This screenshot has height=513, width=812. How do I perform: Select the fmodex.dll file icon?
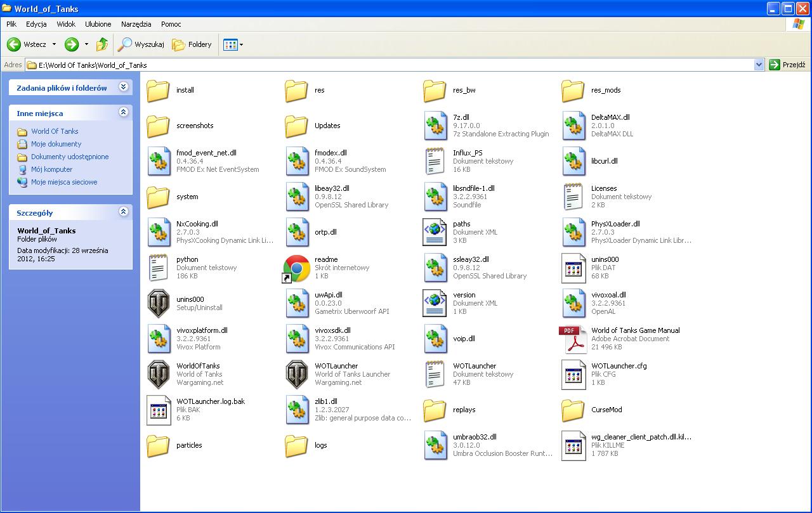pyautogui.click(x=296, y=162)
